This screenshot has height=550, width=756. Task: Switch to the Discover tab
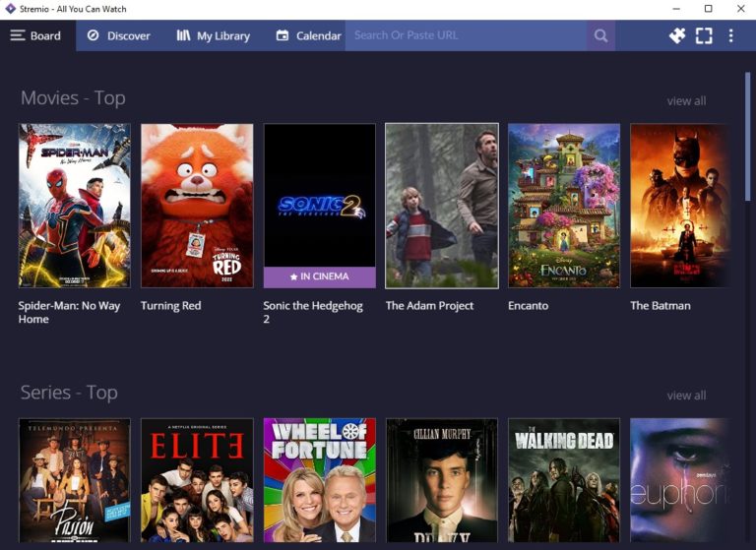[118, 35]
